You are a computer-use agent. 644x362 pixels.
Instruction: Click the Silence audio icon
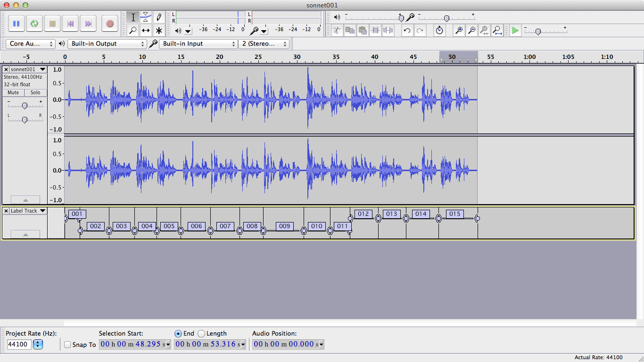(388, 30)
